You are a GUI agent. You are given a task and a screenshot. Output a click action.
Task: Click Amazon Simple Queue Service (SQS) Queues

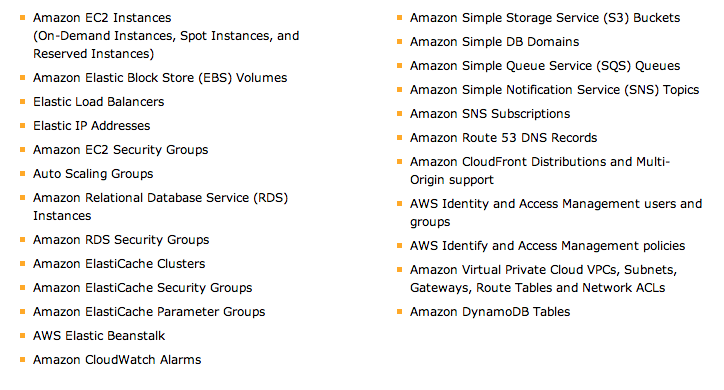[x=545, y=66]
